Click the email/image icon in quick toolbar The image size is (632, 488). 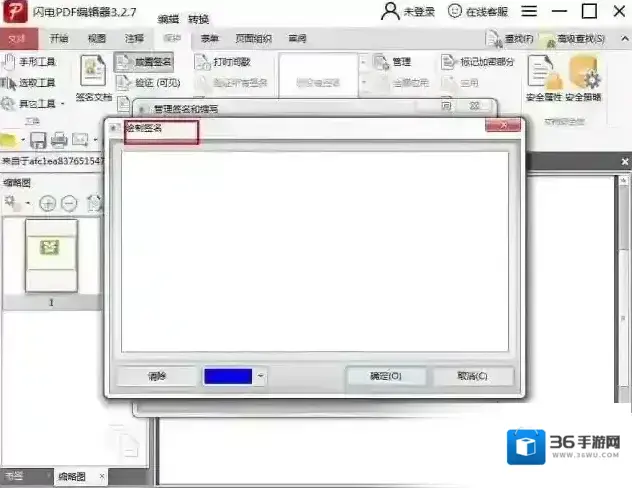pyautogui.click(x=80, y=140)
